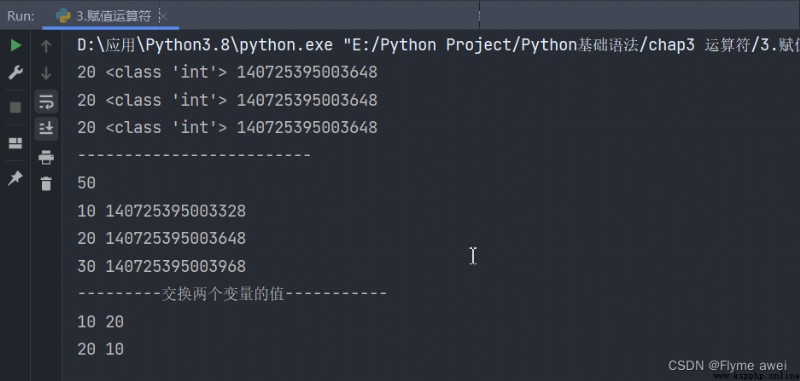This screenshot has width=800, height=381.
Task: Stop the process with the square icon
Action: tap(16, 107)
